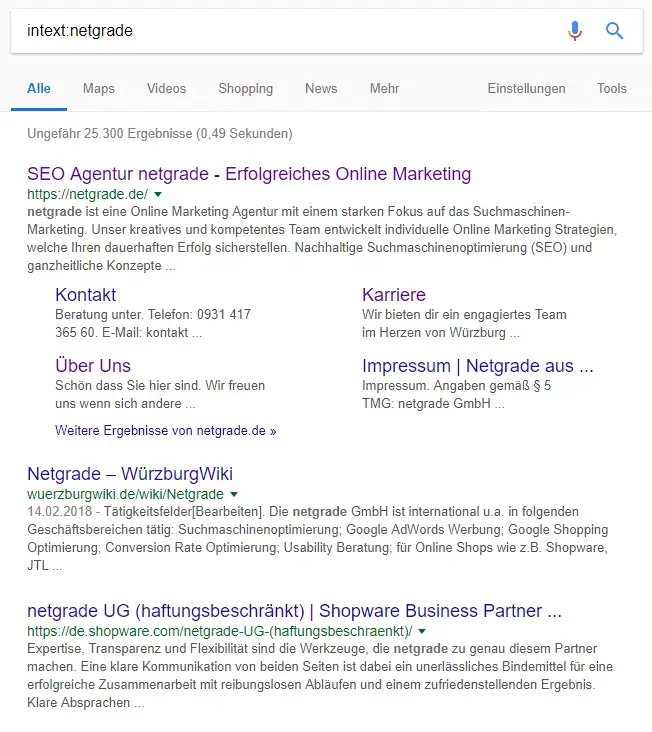Open the Mehr menu

(384, 89)
